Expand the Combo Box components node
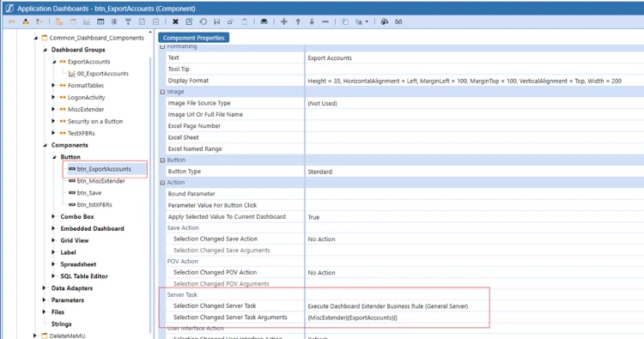 [53, 216]
